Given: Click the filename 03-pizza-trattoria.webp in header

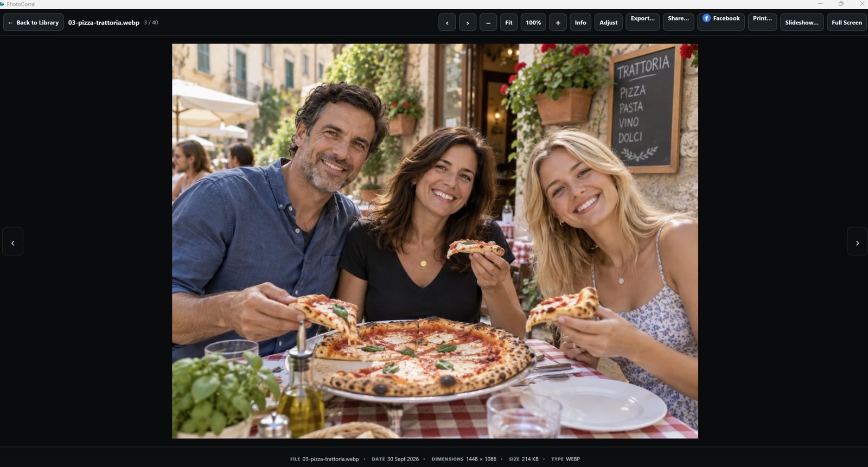Looking at the screenshot, I should tap(104, 23).
